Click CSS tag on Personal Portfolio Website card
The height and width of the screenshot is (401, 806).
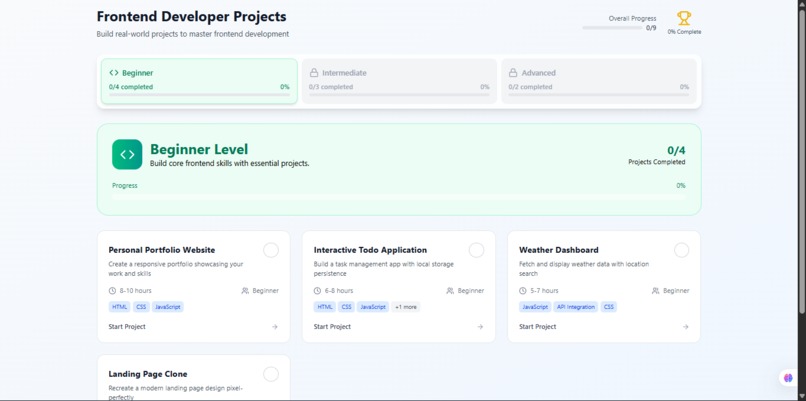tap(141, 307)
